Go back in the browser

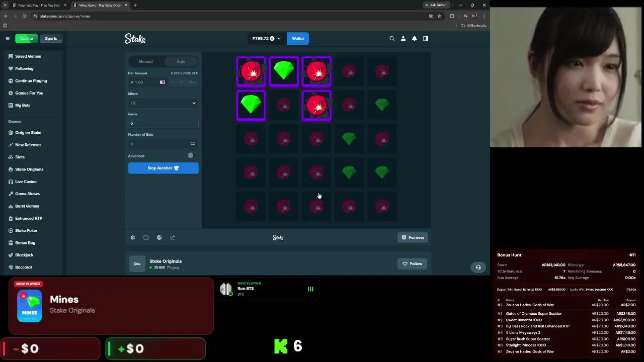coord(6,16)
